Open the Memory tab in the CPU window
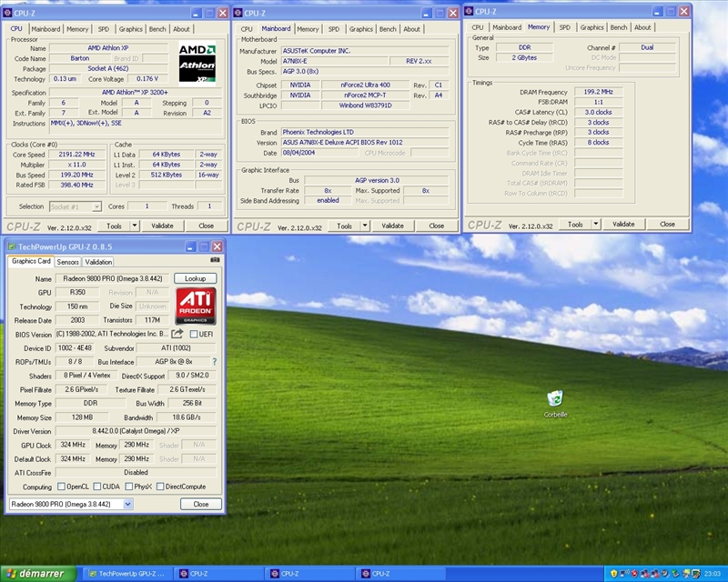Screen dimensions: 728x582 click(77, 29)
